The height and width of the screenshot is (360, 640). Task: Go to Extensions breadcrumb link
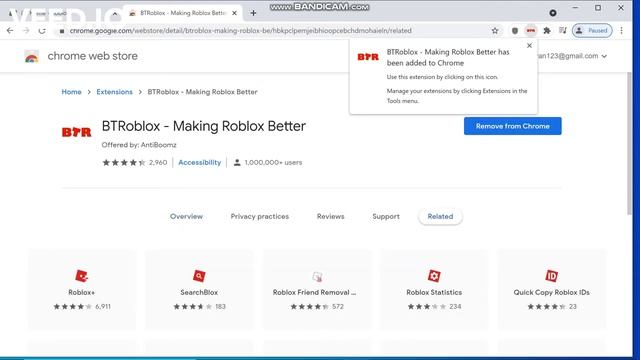pos(114,92)
